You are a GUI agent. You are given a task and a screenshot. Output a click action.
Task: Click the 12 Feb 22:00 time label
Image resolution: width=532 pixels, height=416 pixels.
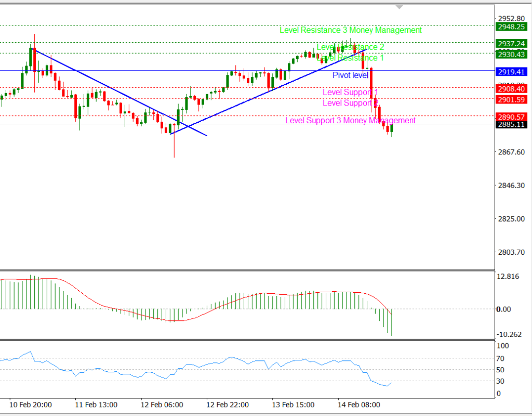click(228, 405)
